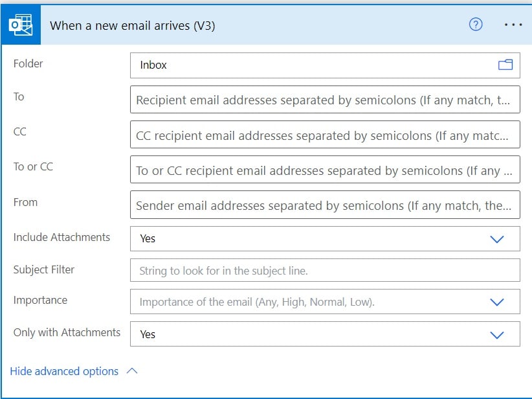The image size is (532, 399).
Task: Click the Outlook connector icon
Action: click(21, 25)
